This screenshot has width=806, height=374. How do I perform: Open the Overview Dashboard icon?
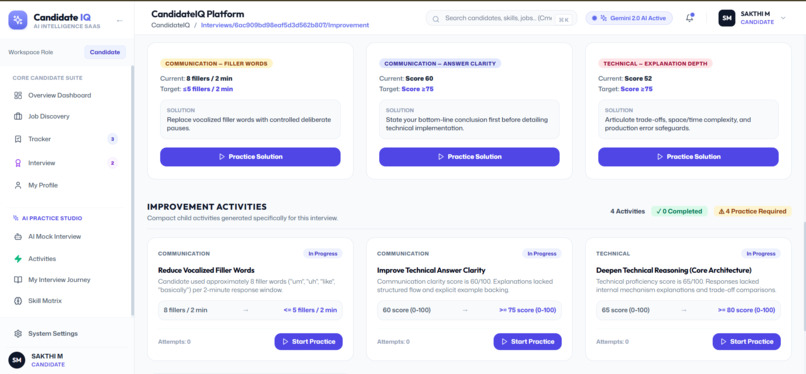[x=18, y=96]
